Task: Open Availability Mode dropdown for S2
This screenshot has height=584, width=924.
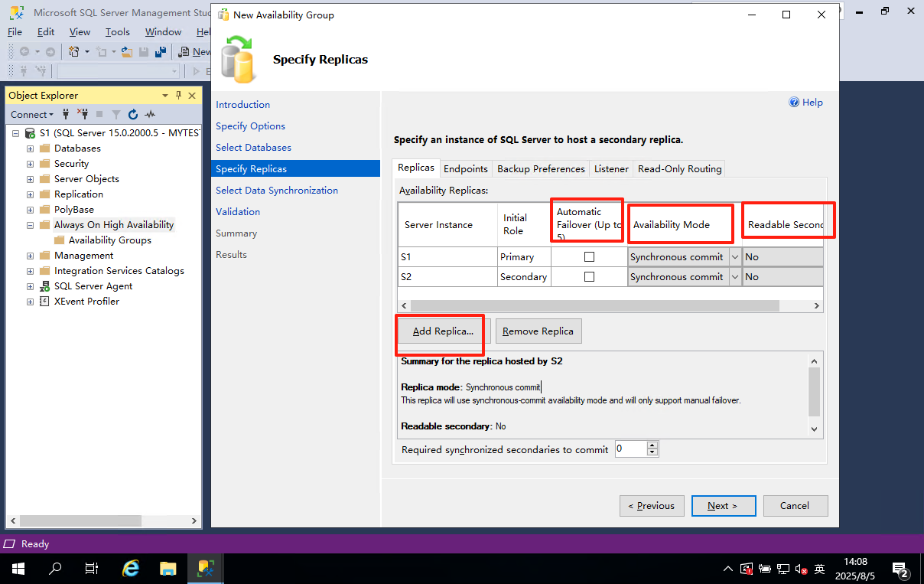Action: [x=734, y=277]
